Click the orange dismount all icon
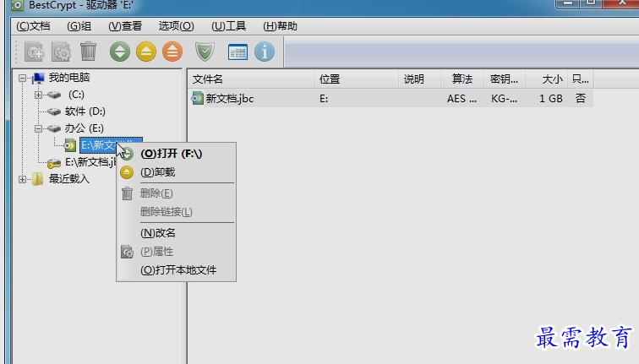Image resolution: width=639 pixels, height=364 pixels. coord(172,52)
